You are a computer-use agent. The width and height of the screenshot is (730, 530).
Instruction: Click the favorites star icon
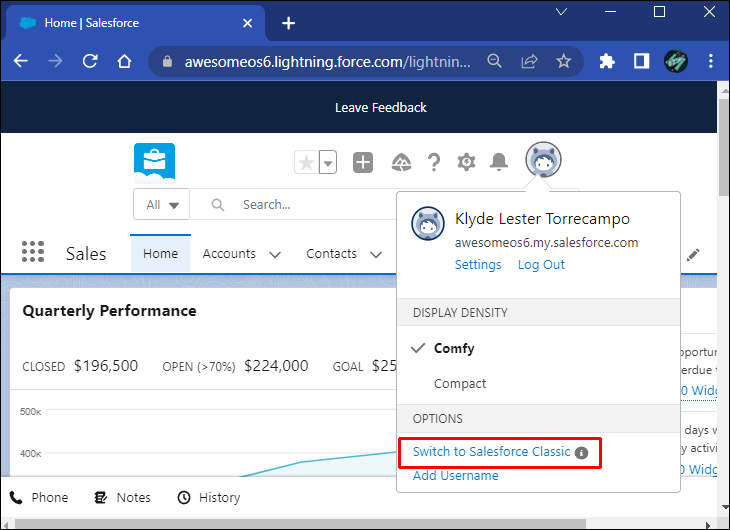306,163
